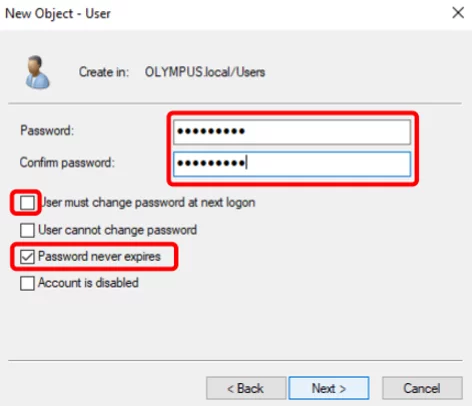
Task: Click the 'Account is disabled' label text
Action: pyautogui.click(x=88, y=283)
